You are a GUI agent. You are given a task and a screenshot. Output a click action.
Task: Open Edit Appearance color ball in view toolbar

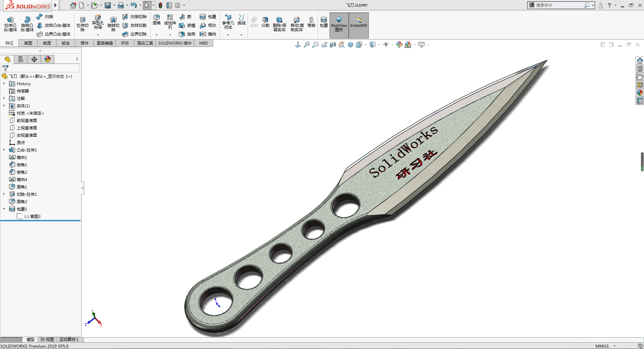coord(399,45)
